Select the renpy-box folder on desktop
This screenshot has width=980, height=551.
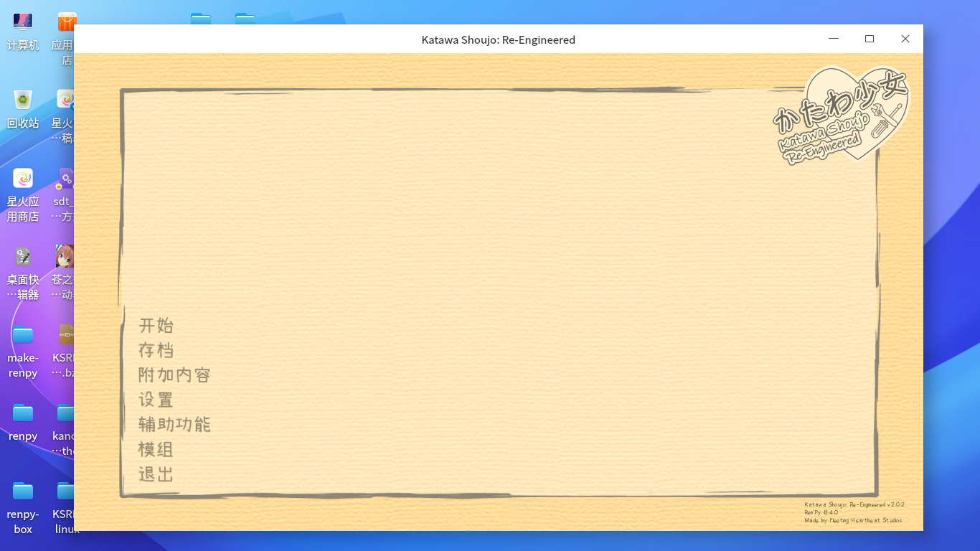[23, 508]
